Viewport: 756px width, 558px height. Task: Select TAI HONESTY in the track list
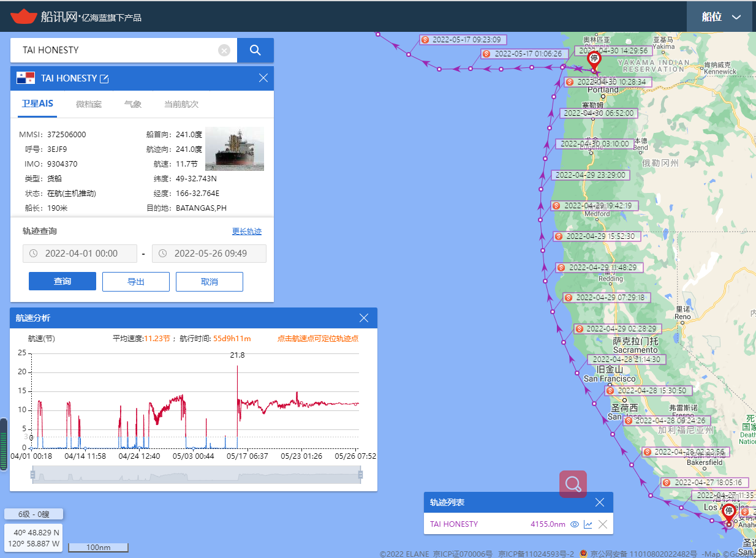coord(454,524)
